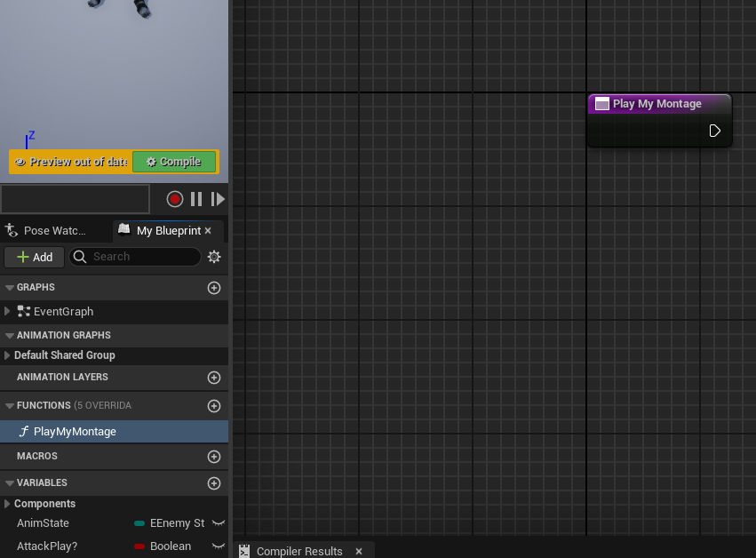Toggle AttackPlay? variable visibility eye
The width and height of the screenshot is (756, 558).
click(x=219, y=546)
